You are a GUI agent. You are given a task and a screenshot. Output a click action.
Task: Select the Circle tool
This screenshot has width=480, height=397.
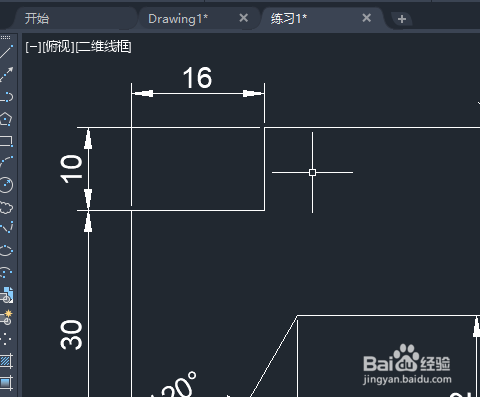[7, 185]
